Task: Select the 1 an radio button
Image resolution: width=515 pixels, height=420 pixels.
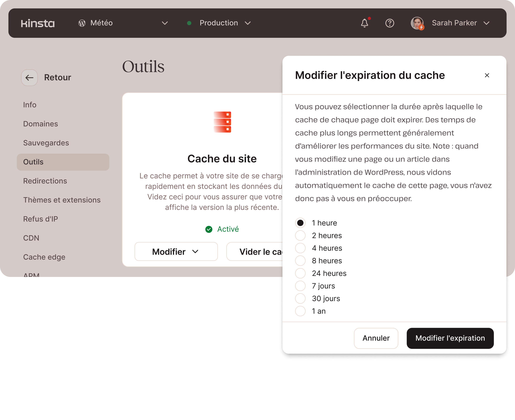Action: pyautogui.click(x=300, y=311)
